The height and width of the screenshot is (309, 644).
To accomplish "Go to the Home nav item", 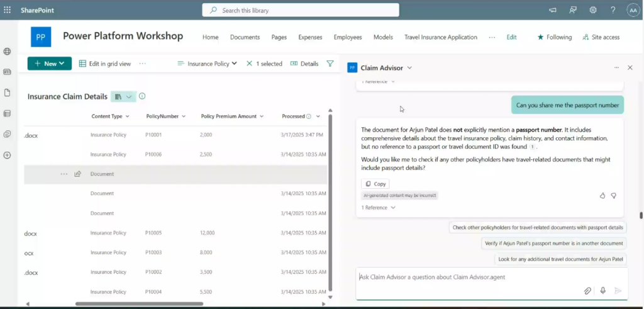I will click(x=210, y=37).
